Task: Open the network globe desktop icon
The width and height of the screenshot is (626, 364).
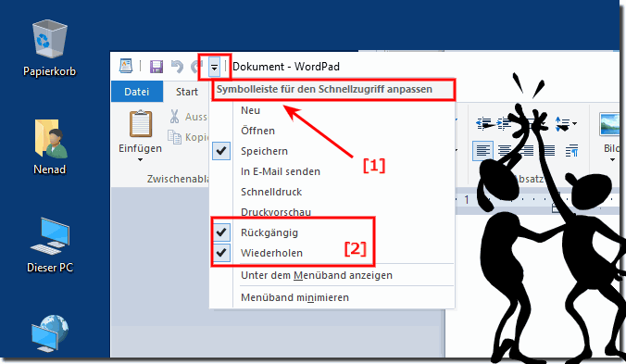Action: click(49, 333)
